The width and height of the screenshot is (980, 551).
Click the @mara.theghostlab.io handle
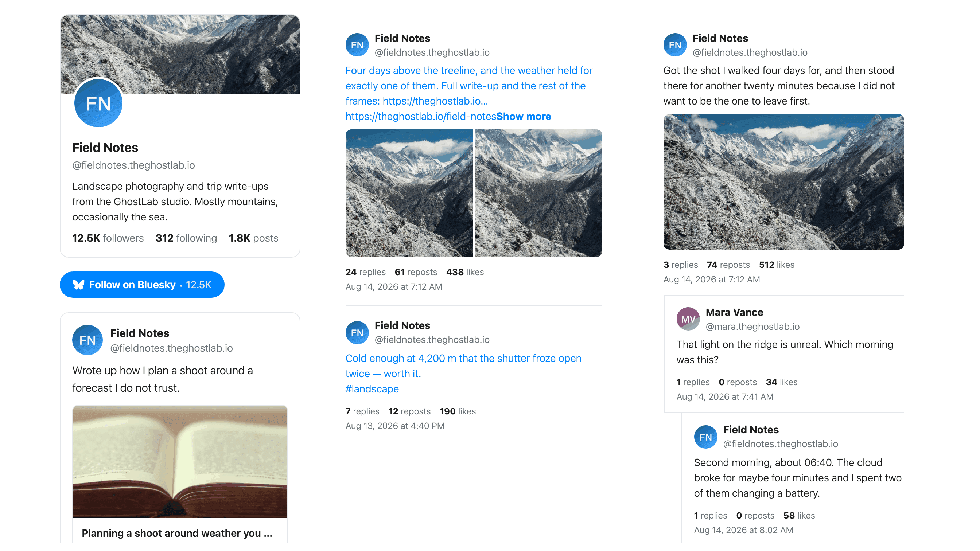click(x=752, y=327)
